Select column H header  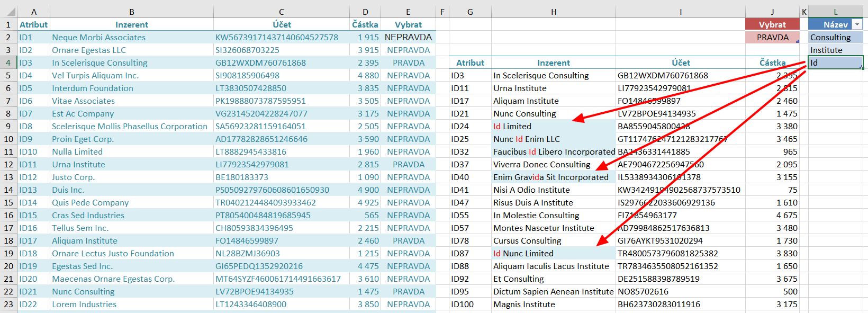(554, 12)
